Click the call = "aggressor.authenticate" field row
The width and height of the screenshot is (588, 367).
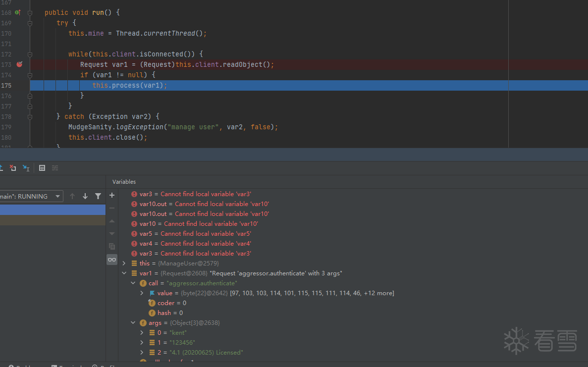click(x=193, y=283)
